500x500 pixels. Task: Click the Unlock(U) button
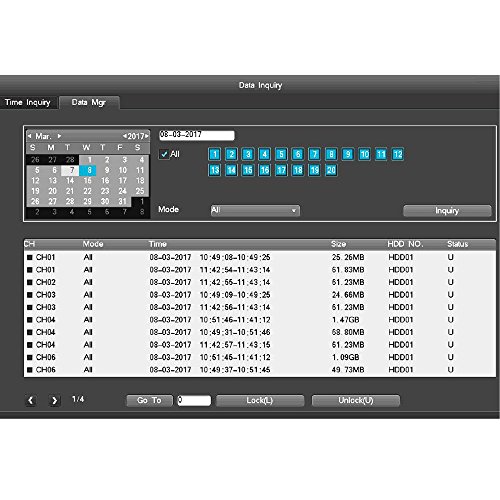[x=356, y=400]
